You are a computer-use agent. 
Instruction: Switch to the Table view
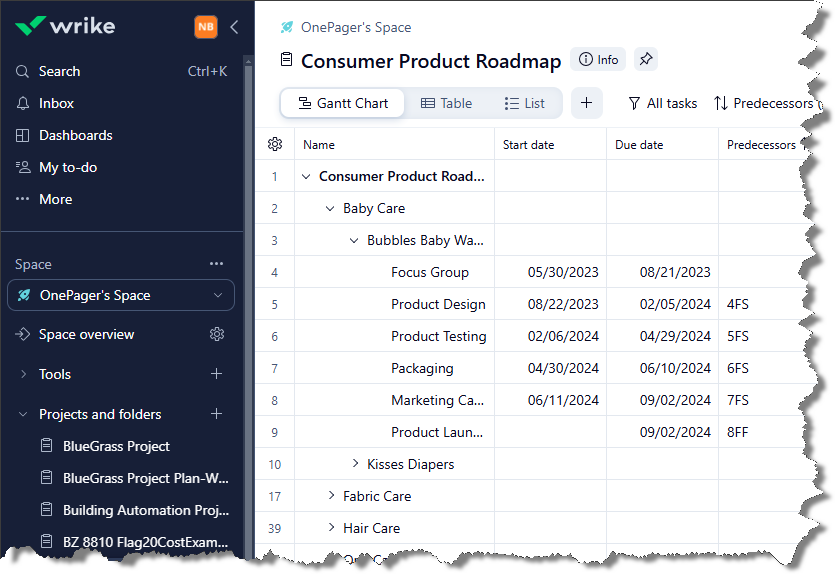pos(446,103)
